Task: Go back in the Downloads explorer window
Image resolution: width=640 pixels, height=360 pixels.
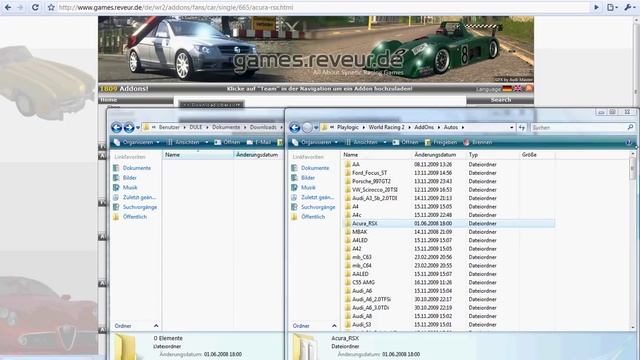Action: (116, 128)
